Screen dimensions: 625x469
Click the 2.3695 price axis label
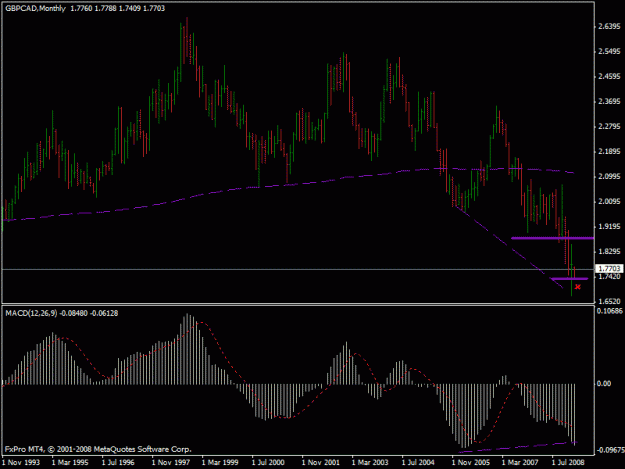tap(609, 102)
